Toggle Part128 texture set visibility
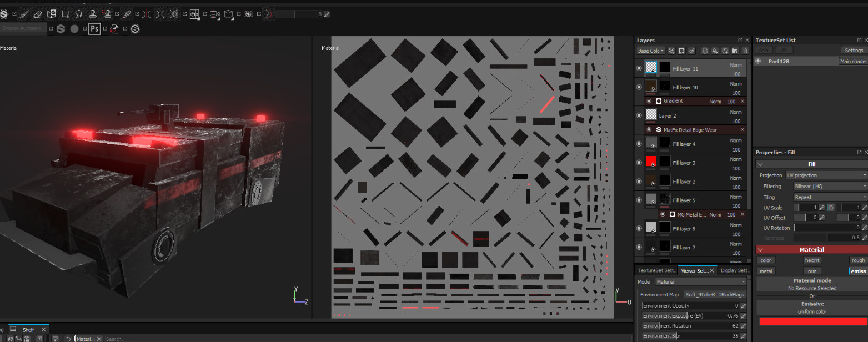This screenshot has width=868, height=342. (759, 61)
